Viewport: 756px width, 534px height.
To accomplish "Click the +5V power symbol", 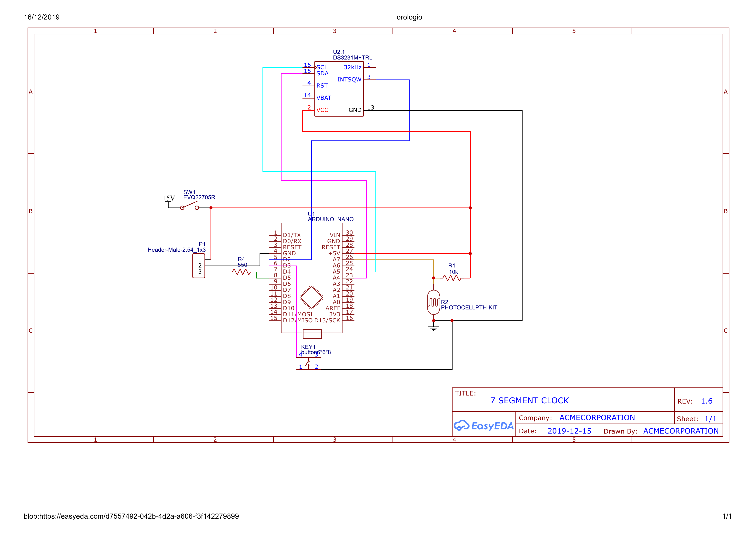I will click(168, 198).
